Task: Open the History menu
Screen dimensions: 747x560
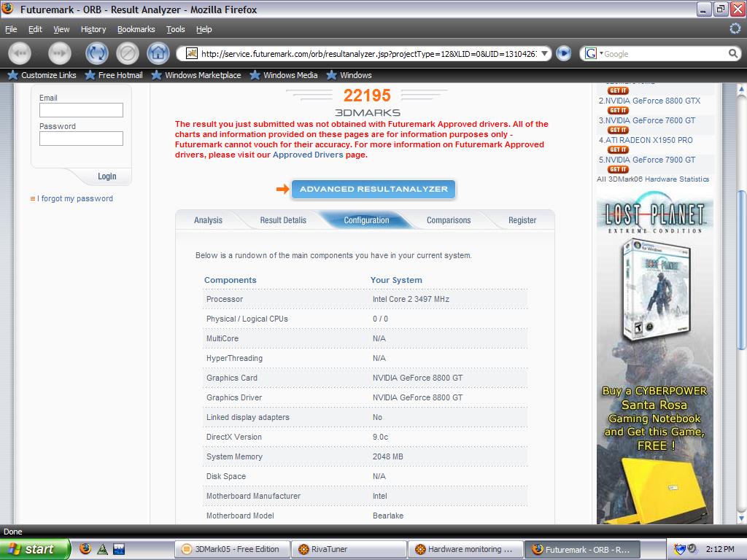Action: 93,29
